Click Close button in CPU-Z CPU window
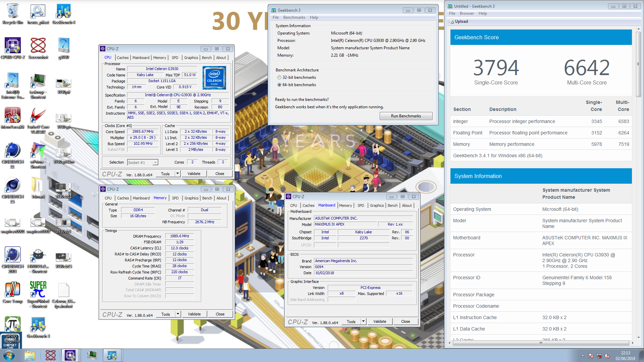The image size is (644, 362). click(x=220, y=174)
